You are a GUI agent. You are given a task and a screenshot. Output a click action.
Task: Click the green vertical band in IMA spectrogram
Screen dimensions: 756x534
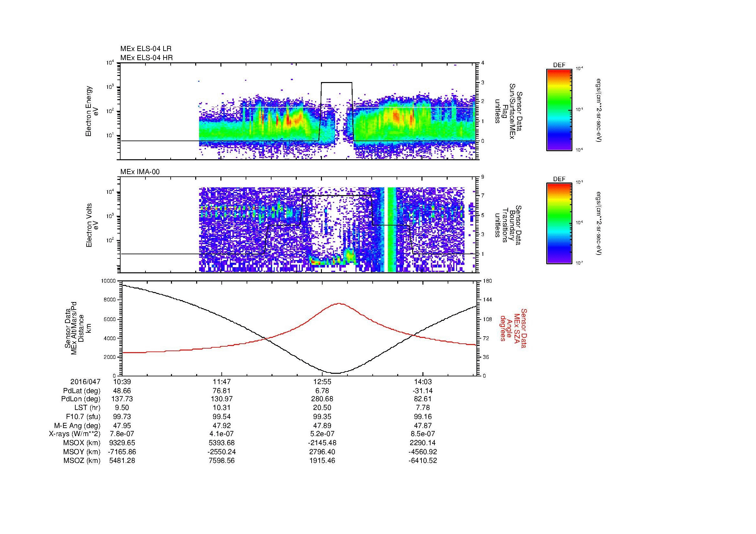391,230
